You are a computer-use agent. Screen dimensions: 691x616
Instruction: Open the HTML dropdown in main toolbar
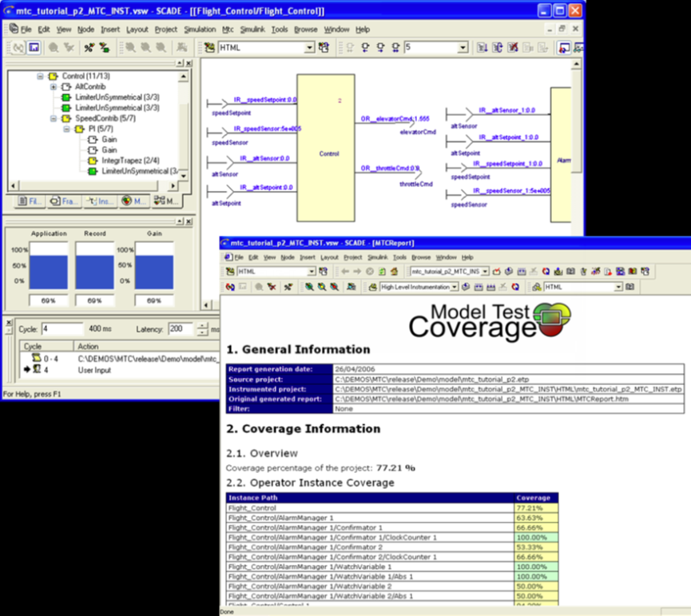310,48
